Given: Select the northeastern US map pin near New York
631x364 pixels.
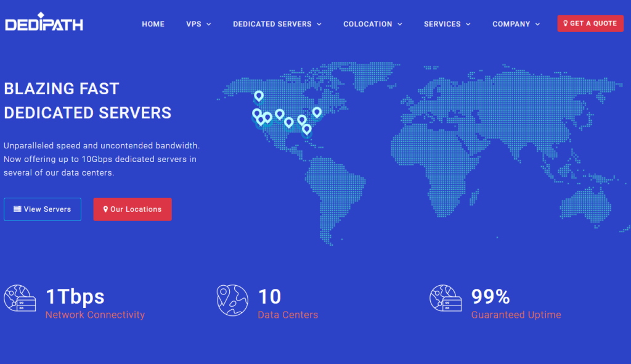Looking at the screenshot, I should 317,112.
